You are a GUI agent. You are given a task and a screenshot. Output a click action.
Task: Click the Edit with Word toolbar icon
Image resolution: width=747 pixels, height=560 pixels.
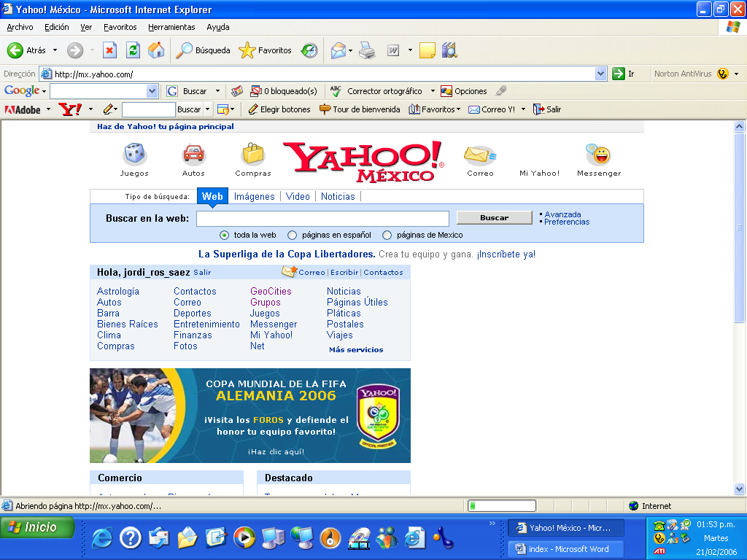coord(393,50)
